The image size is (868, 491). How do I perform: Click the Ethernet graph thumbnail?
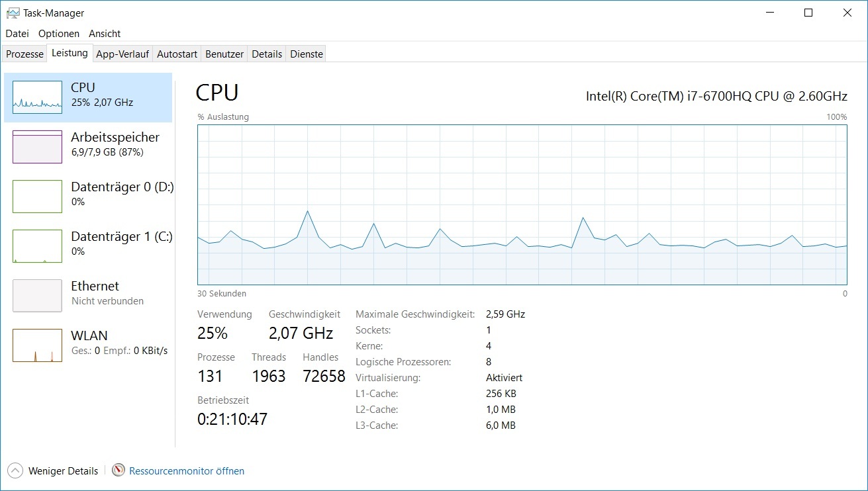pyautogui.click(x=37, y=296)
